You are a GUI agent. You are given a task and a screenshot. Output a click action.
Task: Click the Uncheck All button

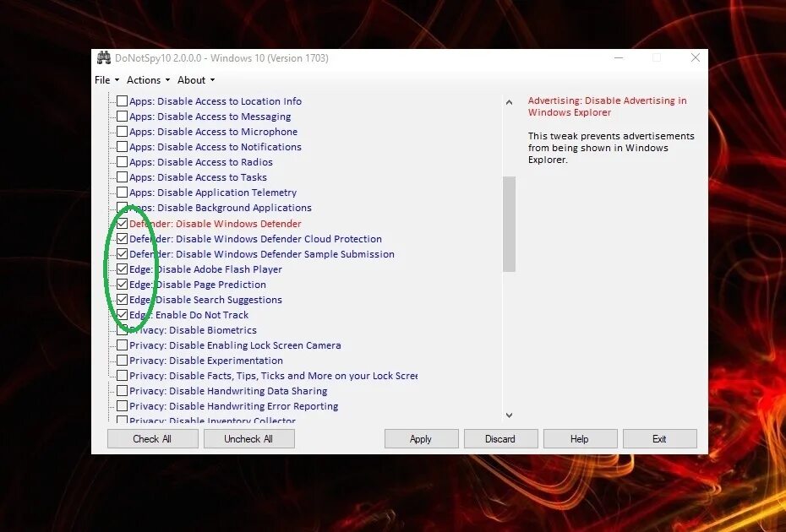click(x=248, y=439)
